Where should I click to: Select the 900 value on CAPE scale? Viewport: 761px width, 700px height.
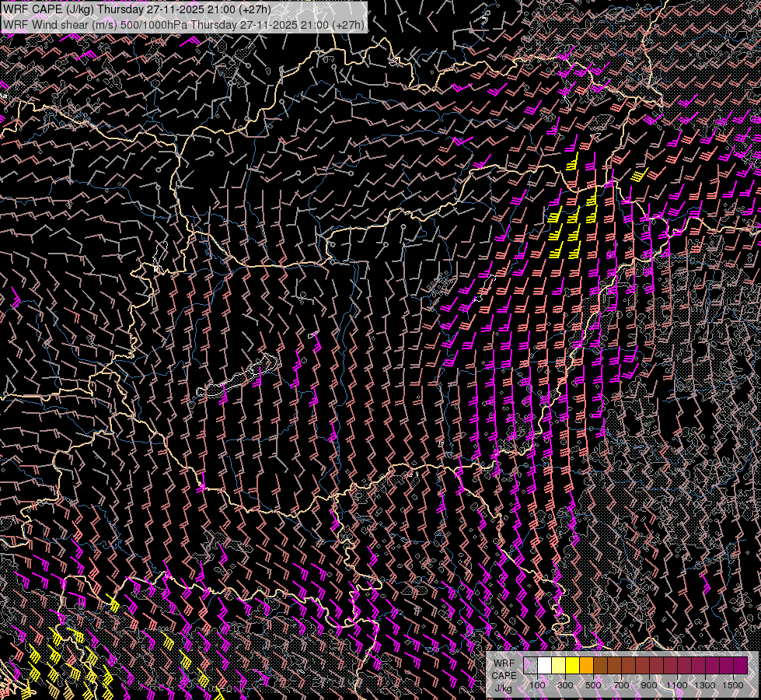tap(649, 685)
